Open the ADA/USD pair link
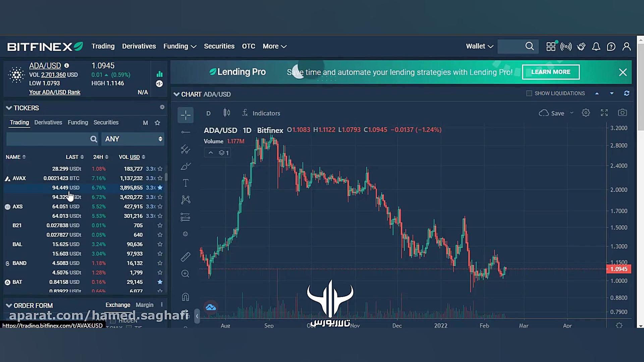 [x=45, y=66]
